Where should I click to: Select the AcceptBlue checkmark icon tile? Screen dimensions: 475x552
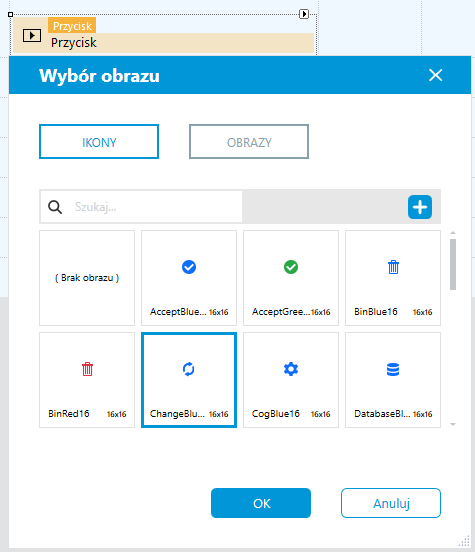click(x=189, y=278)
